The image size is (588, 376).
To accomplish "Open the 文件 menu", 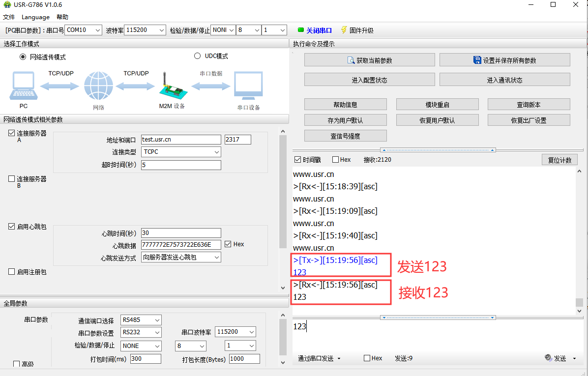I will coord(9,17).
